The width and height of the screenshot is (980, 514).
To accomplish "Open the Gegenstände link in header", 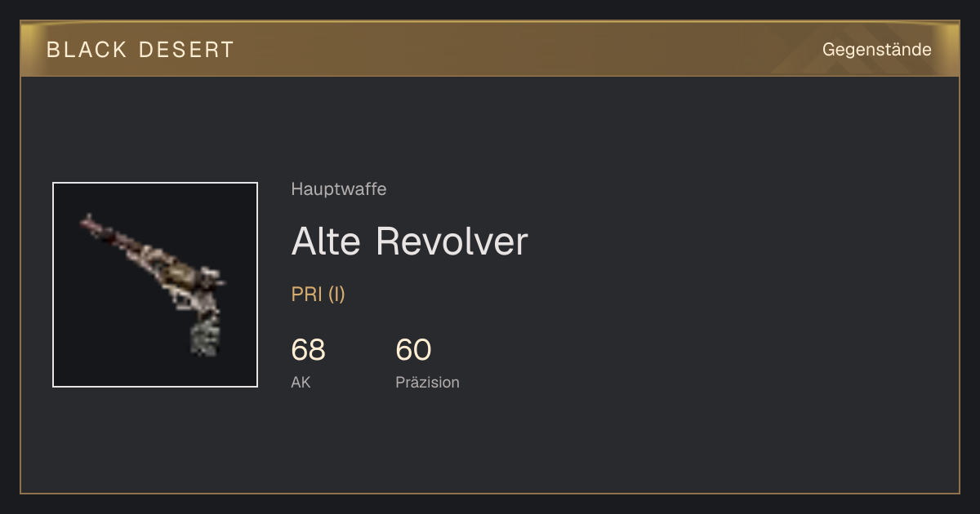I will coord(876,50).
